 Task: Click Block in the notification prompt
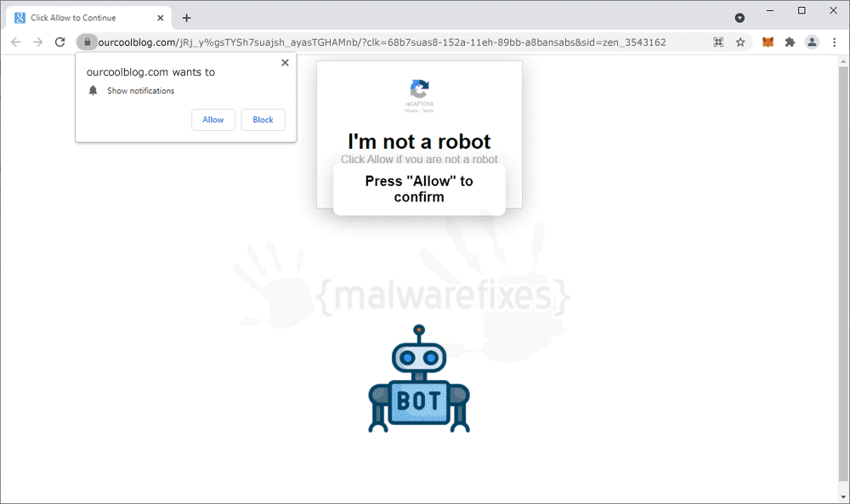pos(263,120)
